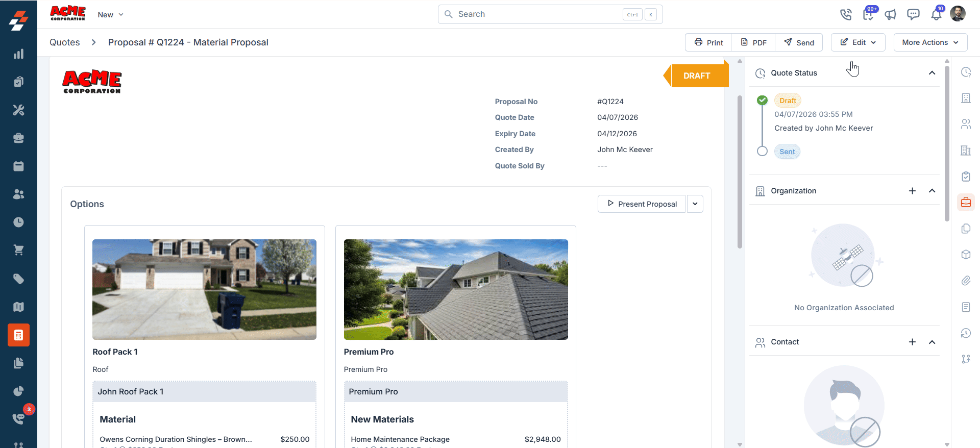The height and width of the screenshot is (448, 980).
Task: Open the notes page icon in right rail
Action: [966, 307]
